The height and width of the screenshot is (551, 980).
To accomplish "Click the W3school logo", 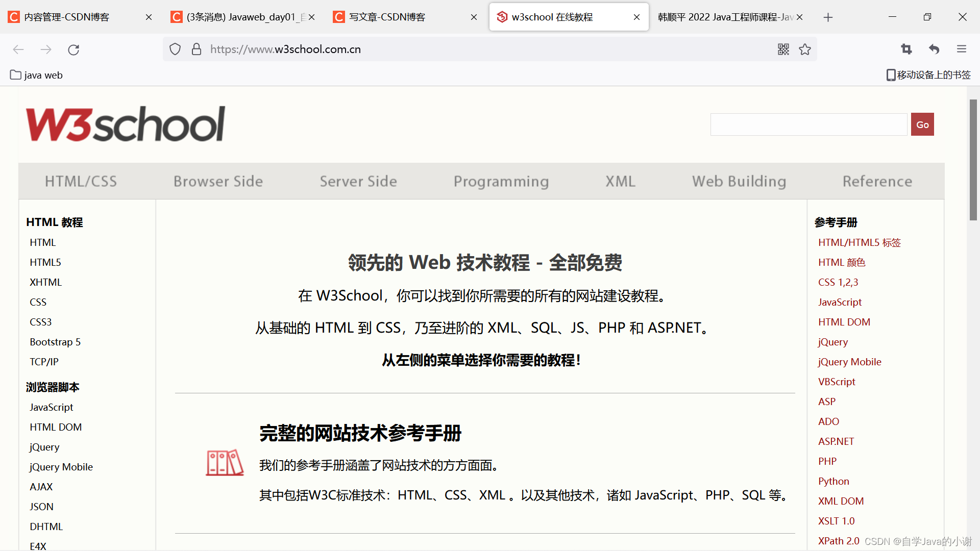I will (126, 124).
